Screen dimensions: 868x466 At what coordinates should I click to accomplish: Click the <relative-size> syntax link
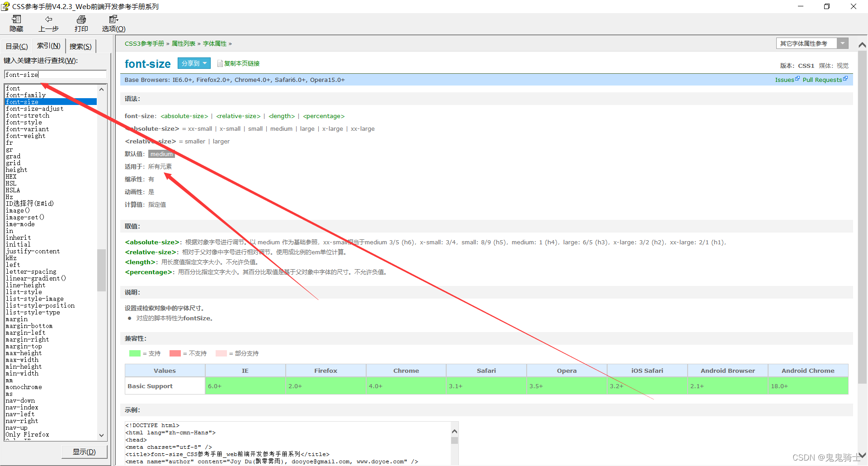tap(238, 116)
